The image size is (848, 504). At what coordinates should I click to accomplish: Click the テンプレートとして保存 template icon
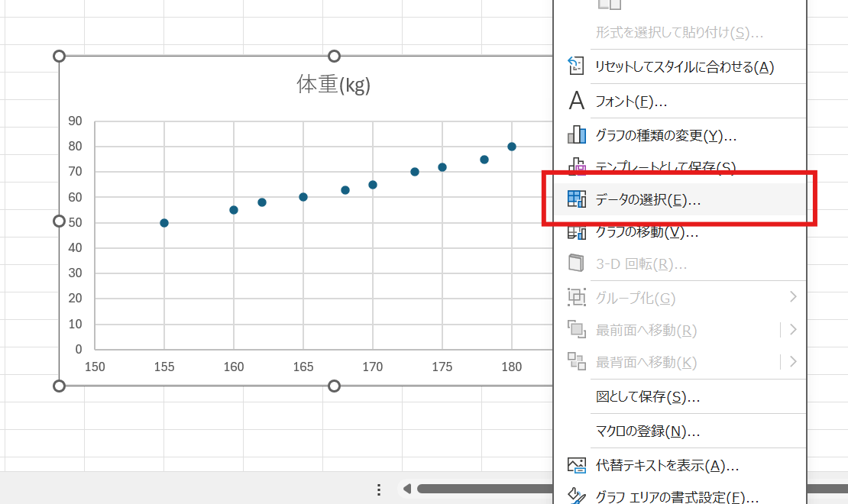pyautogui.click(x=577, y=166)
